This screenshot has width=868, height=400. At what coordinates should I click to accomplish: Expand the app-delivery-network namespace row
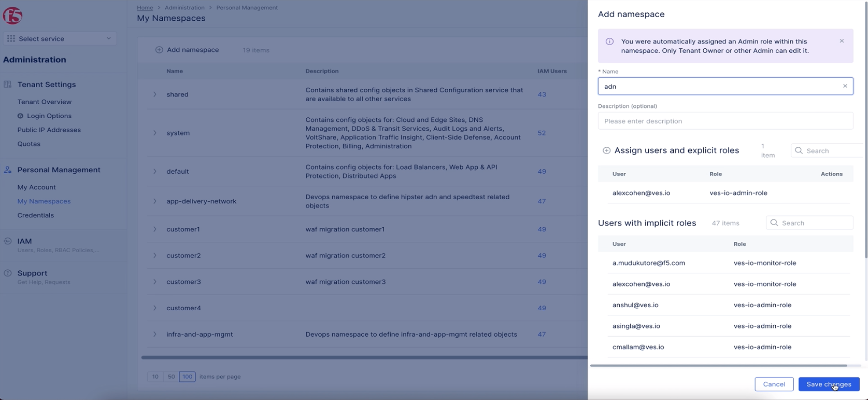pyautogui.click(x=154, y=201)
